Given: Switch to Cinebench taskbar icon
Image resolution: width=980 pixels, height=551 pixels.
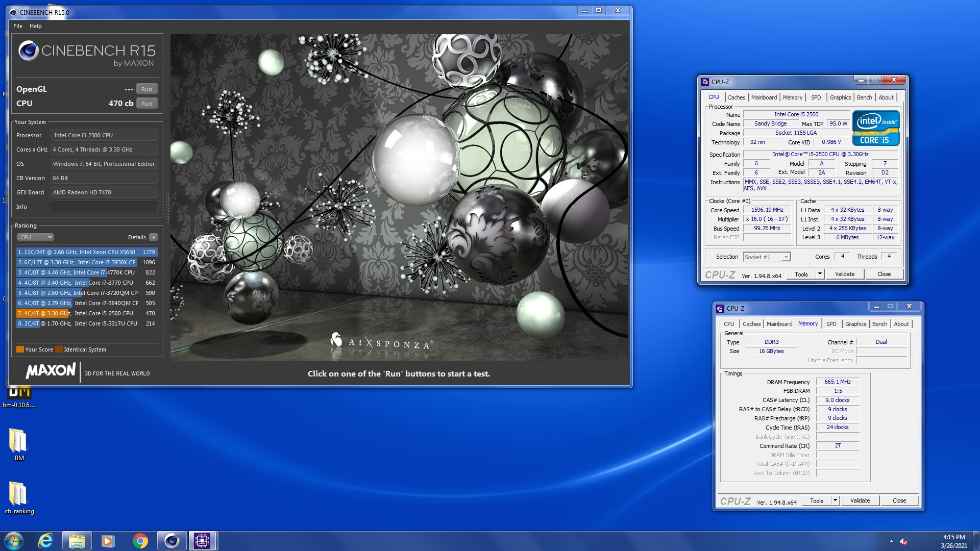Looking at the screenshot, I should click(x=171, y=541).
